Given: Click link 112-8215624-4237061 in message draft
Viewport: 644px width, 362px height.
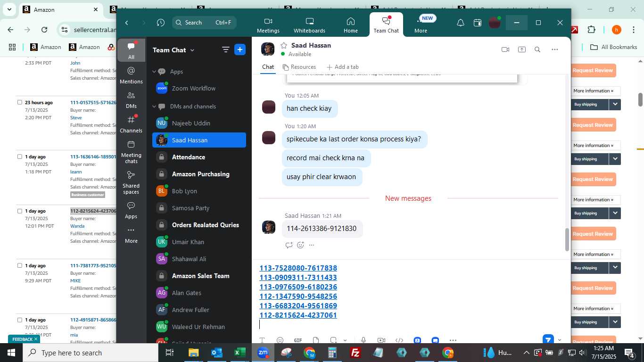Looking at the screenshot, I should click(298, 315).
